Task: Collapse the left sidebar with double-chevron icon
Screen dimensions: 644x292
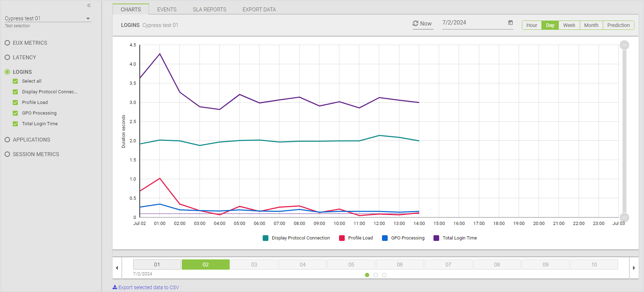Action: tap(89, 5)
